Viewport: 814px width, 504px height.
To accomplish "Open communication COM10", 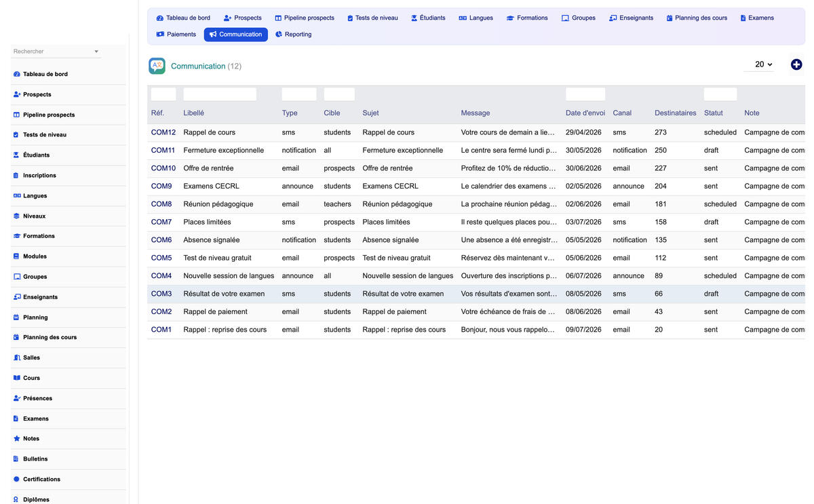I will click(x=163, y=168).
